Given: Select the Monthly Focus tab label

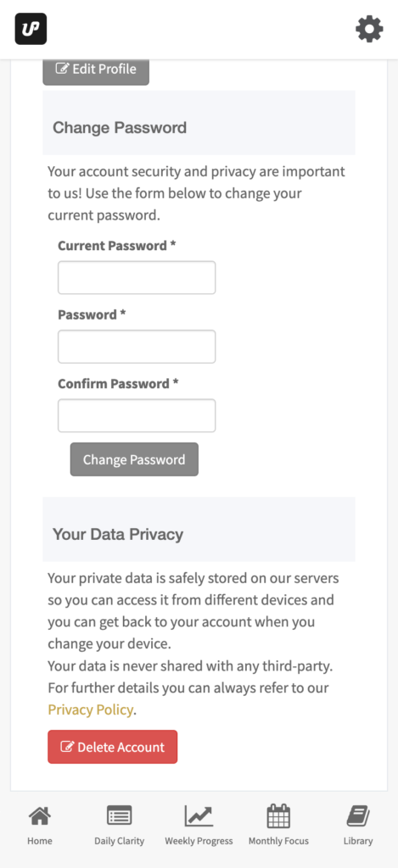Looking at the screenshot, I should pyautogui.click(x=278, y=840).
